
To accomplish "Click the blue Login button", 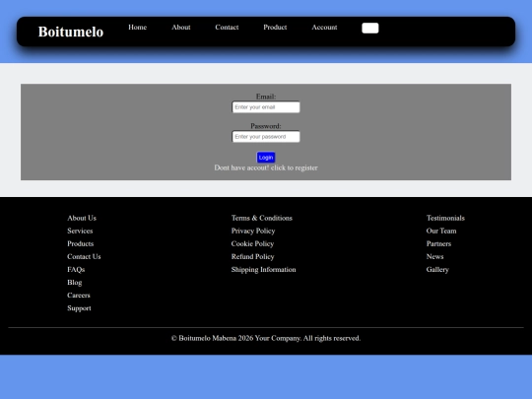I will tap(266, 158).
